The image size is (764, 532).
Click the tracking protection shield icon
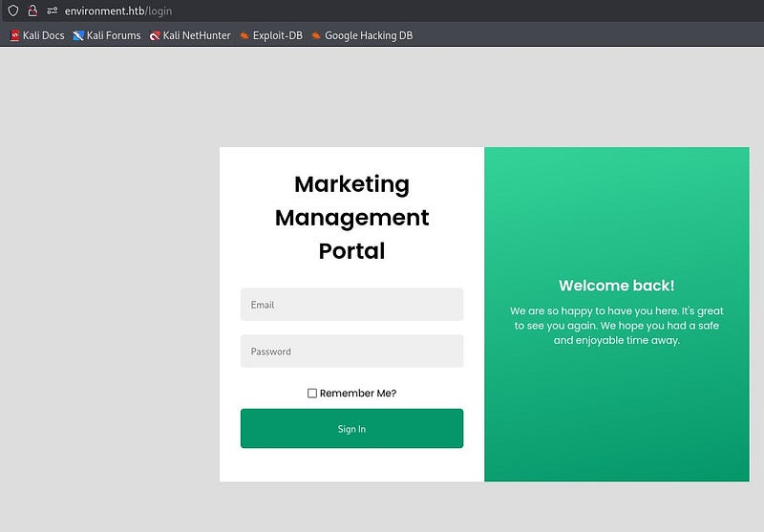point(13,11)
